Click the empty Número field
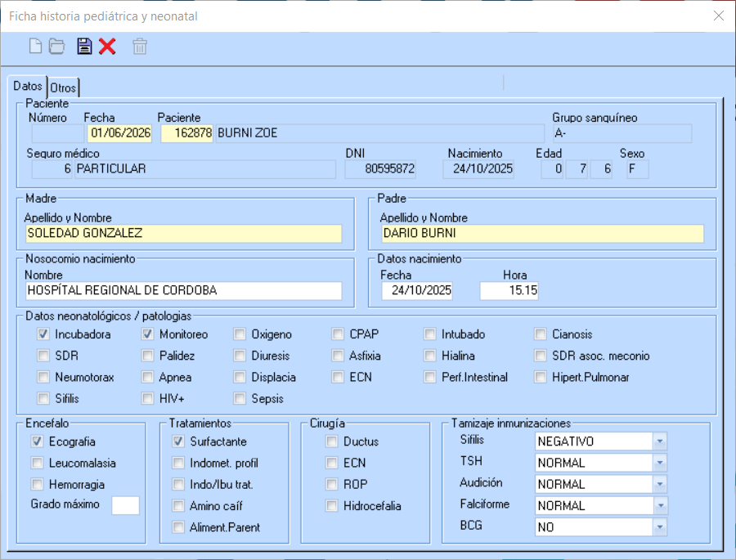The height and width of the screenshot is (560, 736). [x=58, y=132]
